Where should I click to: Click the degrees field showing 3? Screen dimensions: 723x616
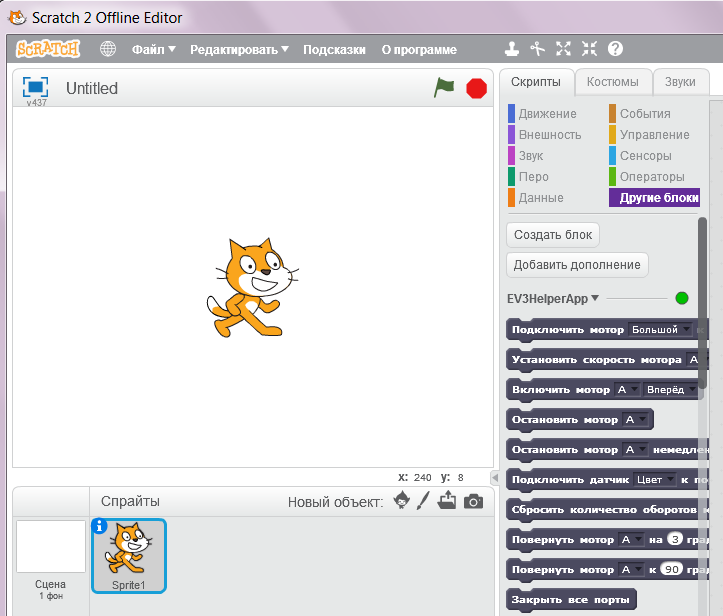[675, 539]
